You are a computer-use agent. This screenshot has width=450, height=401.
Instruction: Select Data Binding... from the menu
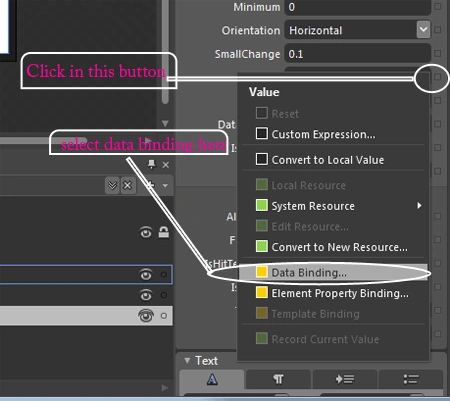[x=333, y=272]
